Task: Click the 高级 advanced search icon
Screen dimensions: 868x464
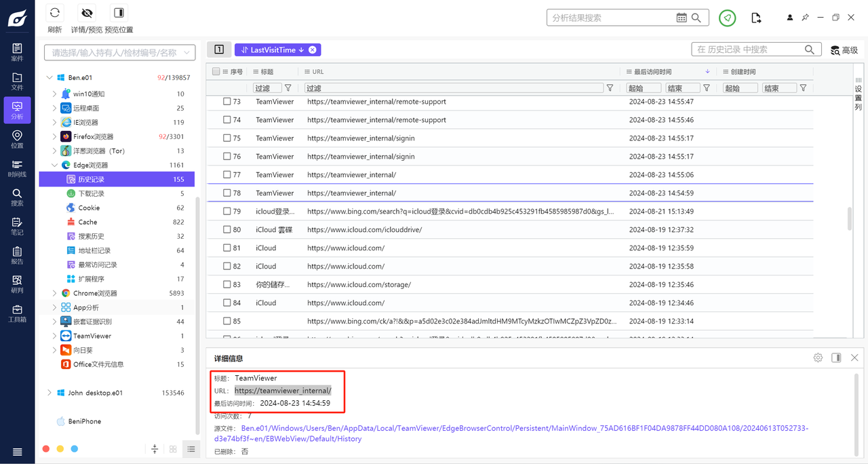Action: coord(835,50)
